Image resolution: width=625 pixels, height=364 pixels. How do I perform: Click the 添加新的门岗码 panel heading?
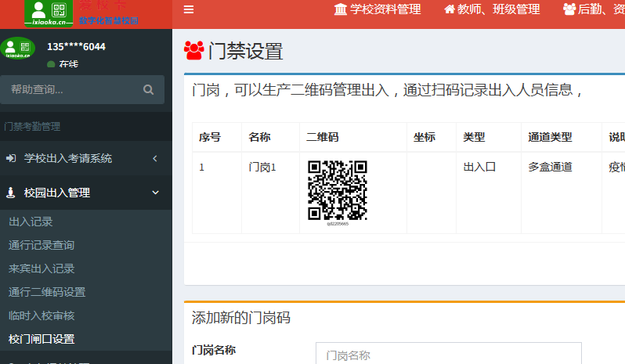[x=240, y=318]
